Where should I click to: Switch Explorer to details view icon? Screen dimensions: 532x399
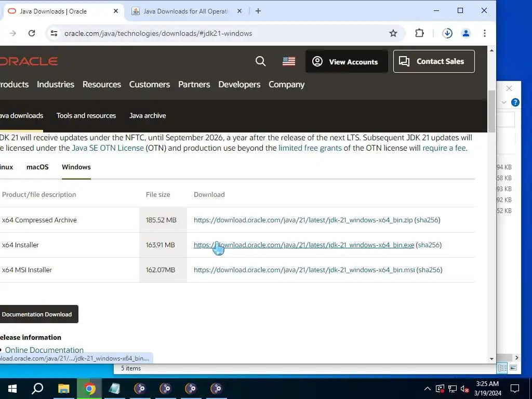coord(502,368)
